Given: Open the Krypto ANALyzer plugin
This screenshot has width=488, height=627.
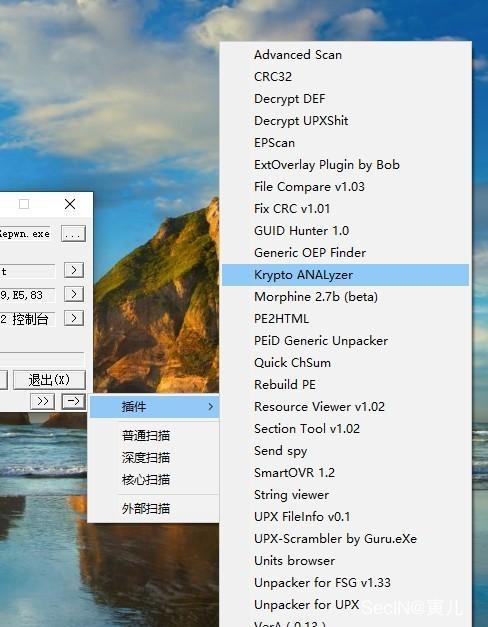Looking at the screenshot, I should pos(345,275).
